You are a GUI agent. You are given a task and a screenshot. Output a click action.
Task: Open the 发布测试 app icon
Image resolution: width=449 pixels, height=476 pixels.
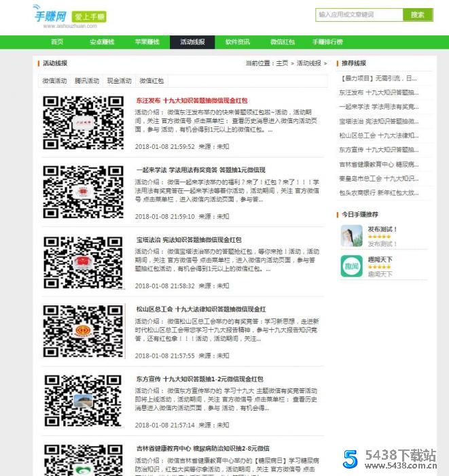pos(351,237)
